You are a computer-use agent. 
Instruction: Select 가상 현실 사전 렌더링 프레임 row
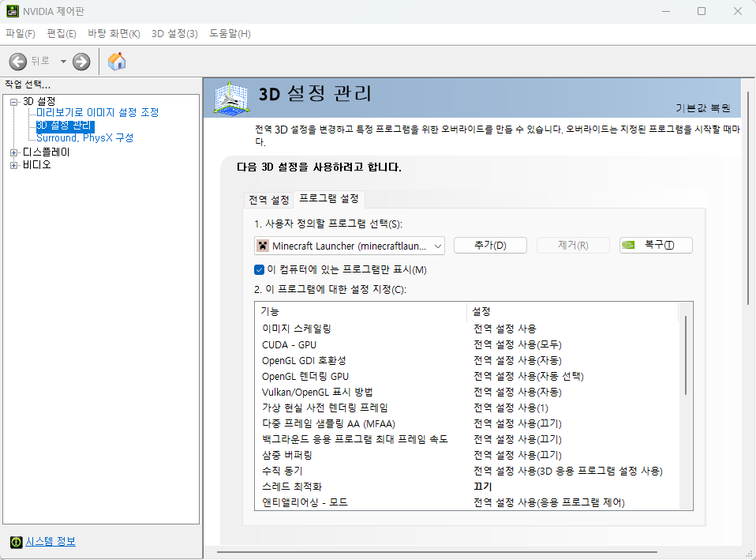click(466, 408)
